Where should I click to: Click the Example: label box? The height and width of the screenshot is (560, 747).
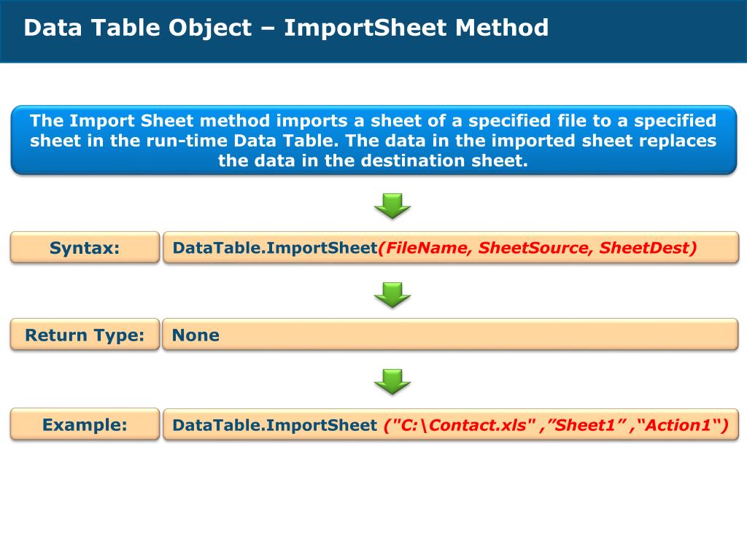point(85,424)
